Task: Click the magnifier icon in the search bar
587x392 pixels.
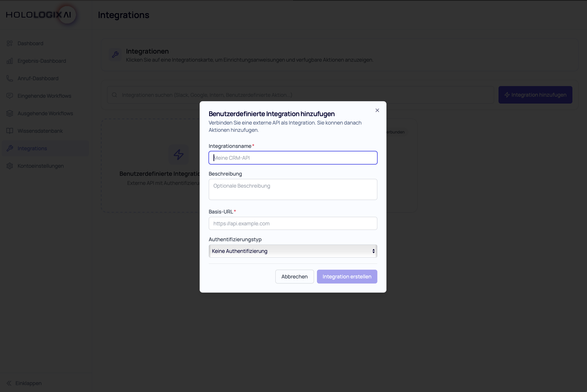Action: (114, 95)
